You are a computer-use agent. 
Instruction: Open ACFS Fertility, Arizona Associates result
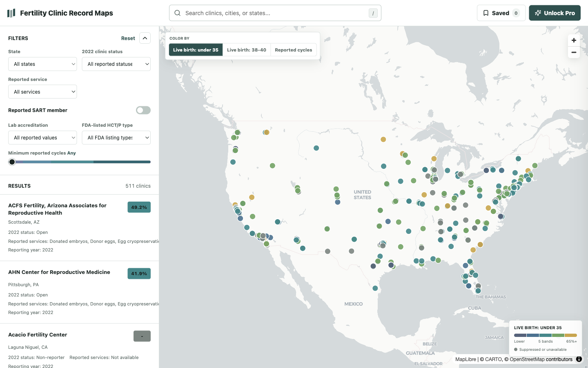79,228
